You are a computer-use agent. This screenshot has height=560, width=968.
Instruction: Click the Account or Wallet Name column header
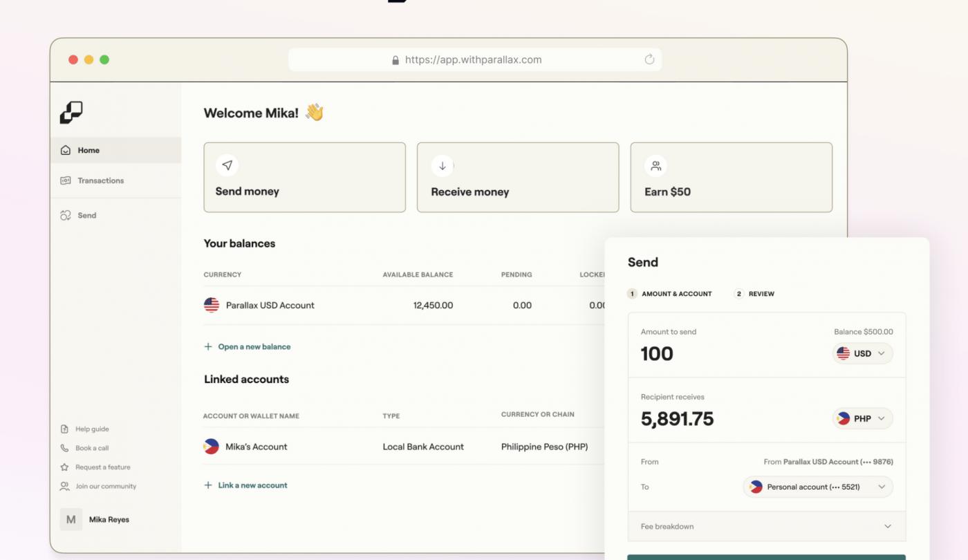(251, 416)
